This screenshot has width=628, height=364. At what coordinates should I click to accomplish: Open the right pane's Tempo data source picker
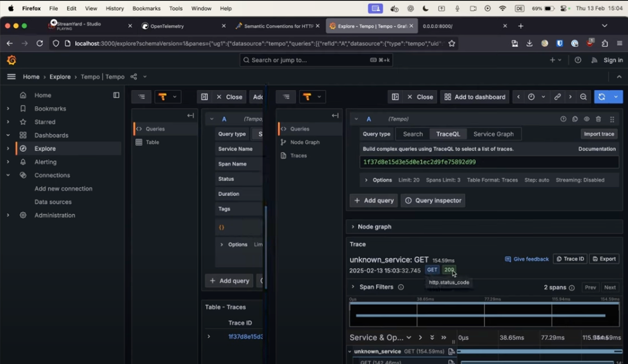[312, 97]
